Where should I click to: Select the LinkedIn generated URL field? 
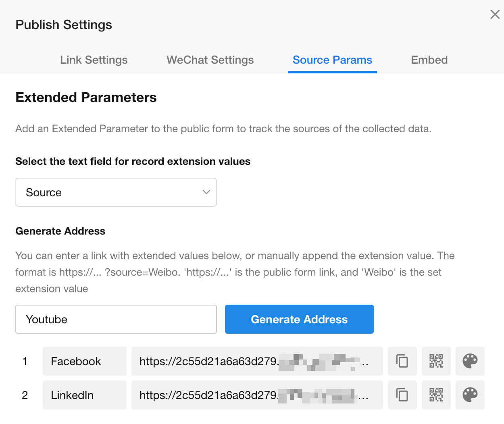[256, 395]
